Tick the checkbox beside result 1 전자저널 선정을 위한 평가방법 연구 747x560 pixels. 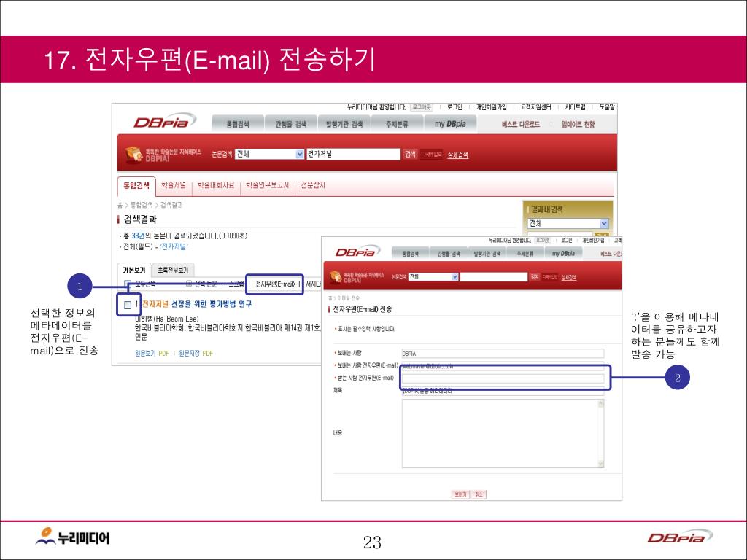tap(128, 305)
